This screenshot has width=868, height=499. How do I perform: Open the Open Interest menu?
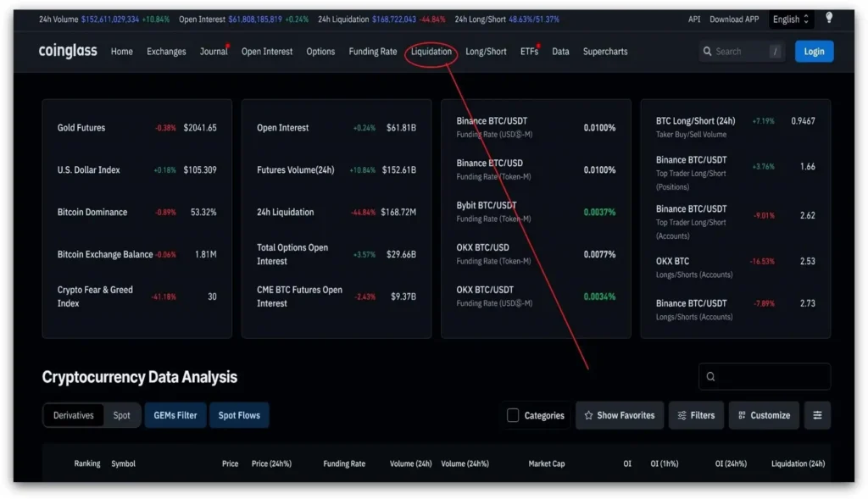tap(267, 52)
